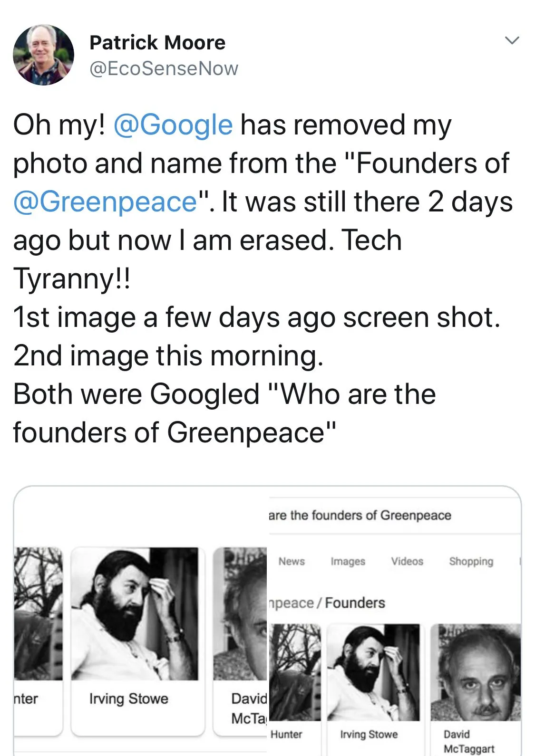This screenshot has width=535, height=756.
Task: Click the Patrick Moore display name
Action: 157,43
